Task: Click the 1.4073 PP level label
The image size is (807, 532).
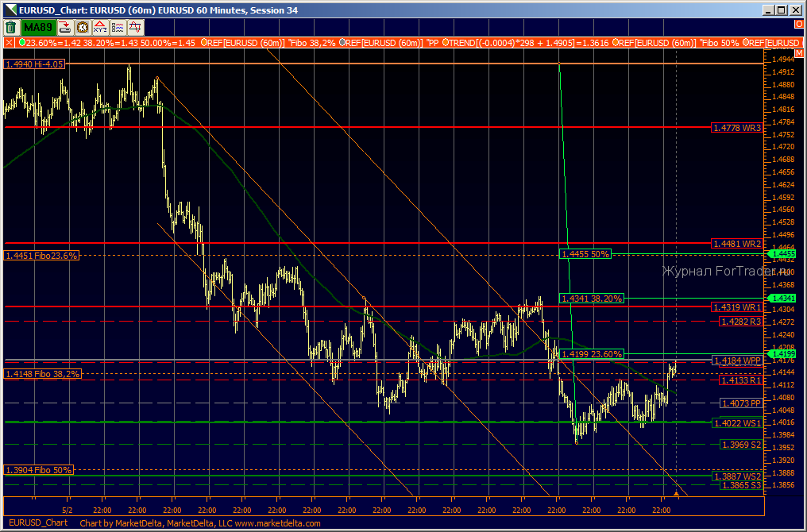Action: [x=740, y=403]
